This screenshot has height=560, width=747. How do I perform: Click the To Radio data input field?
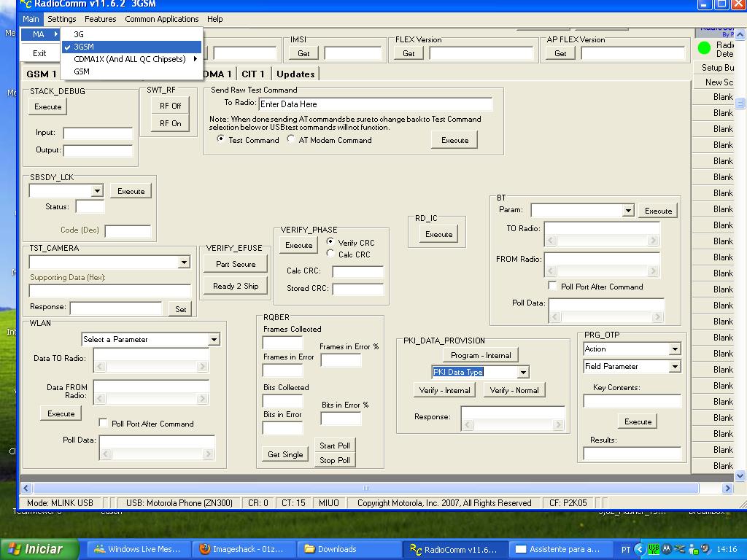pyautogui.click(x=376, y=104)
